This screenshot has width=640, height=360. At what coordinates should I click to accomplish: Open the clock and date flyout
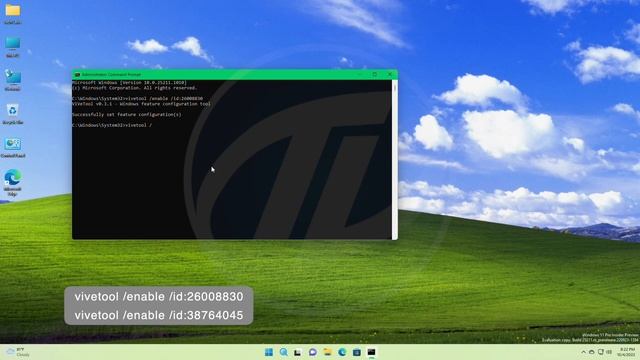(627, 352)
